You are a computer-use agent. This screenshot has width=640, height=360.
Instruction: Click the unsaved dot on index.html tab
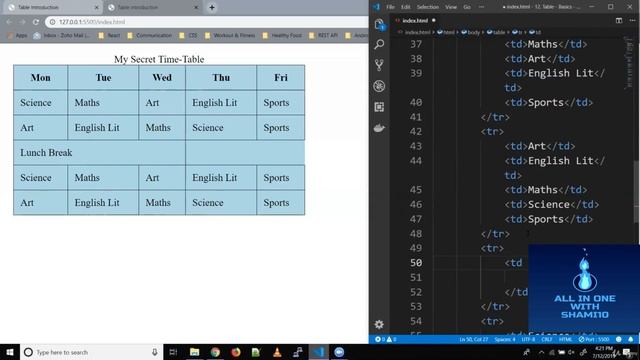tap(433, 20)
